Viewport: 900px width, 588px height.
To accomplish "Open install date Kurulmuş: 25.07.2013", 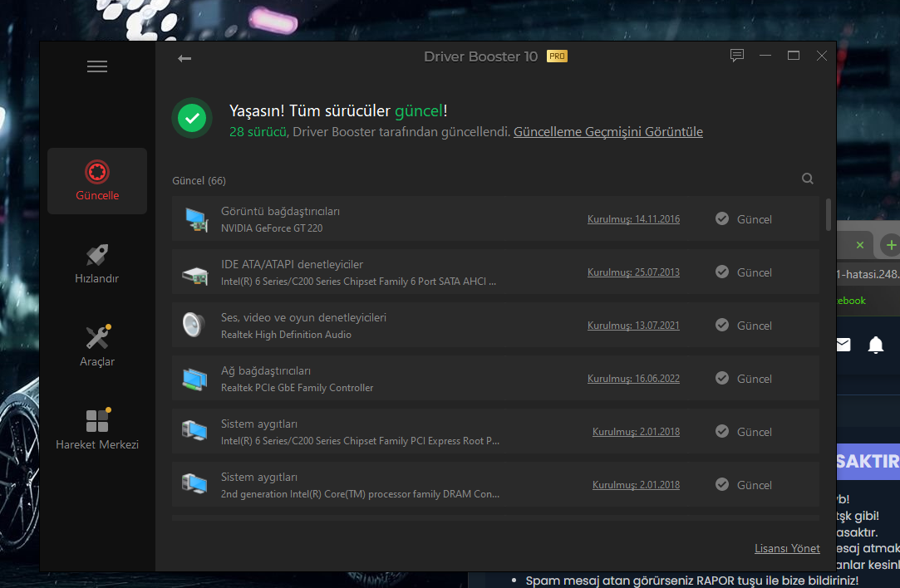I will coord(633,272).
